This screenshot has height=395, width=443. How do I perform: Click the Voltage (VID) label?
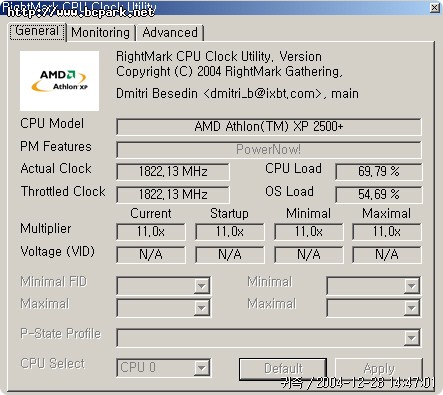[58, 251]
